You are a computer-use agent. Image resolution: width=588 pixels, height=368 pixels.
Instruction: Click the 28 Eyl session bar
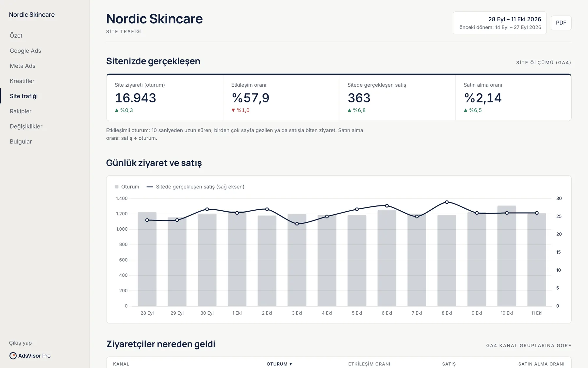(x=147, y=259)
